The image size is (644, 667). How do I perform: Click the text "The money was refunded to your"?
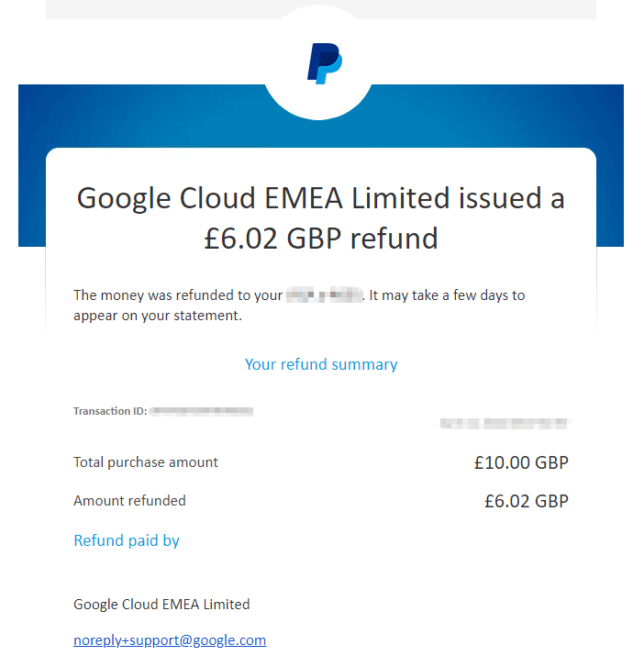(177, 295)
